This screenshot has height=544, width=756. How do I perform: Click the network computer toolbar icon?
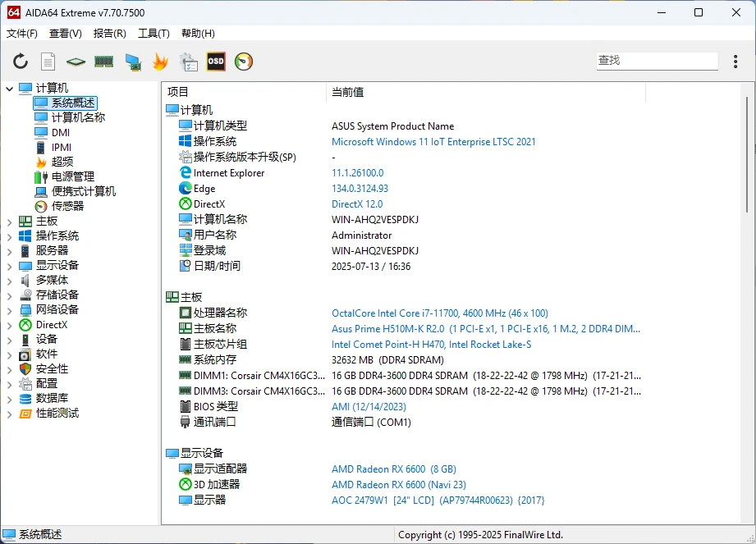tap(133, 62)
